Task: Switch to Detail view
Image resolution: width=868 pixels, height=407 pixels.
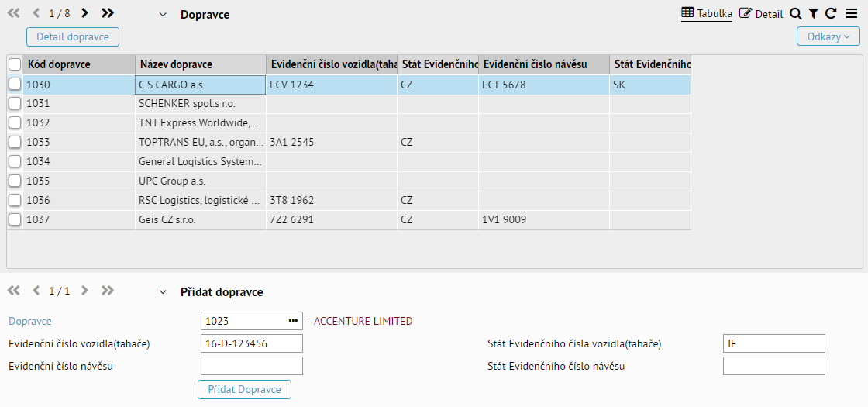Action: coord(761,14)
